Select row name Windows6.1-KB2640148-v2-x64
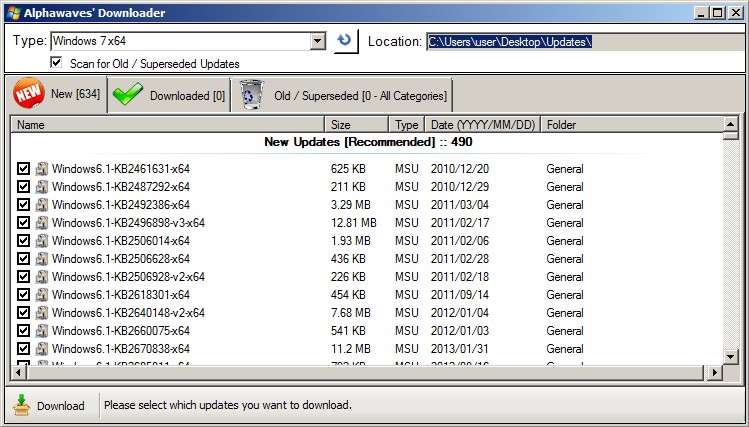749x427 pixels. [128, 313]
